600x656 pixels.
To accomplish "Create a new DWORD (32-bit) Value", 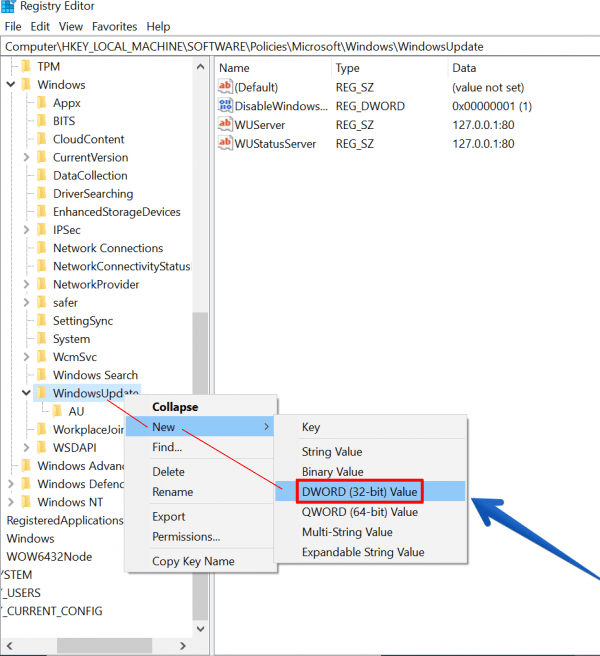I will tap(370, 492).
